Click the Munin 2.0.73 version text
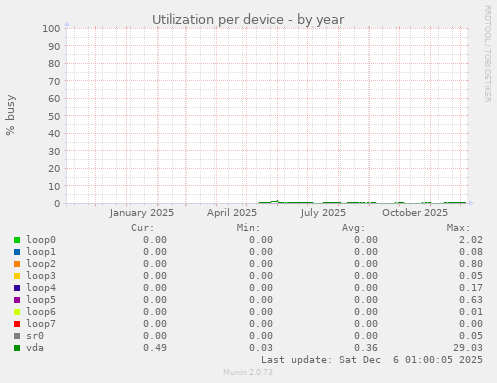This screenshot has width=497, height=383. click(248, 372)
